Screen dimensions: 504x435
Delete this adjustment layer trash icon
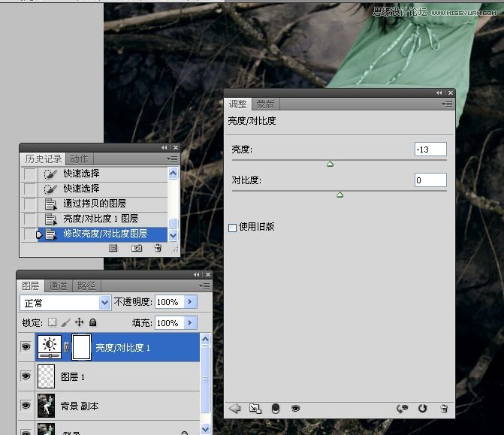444,409
